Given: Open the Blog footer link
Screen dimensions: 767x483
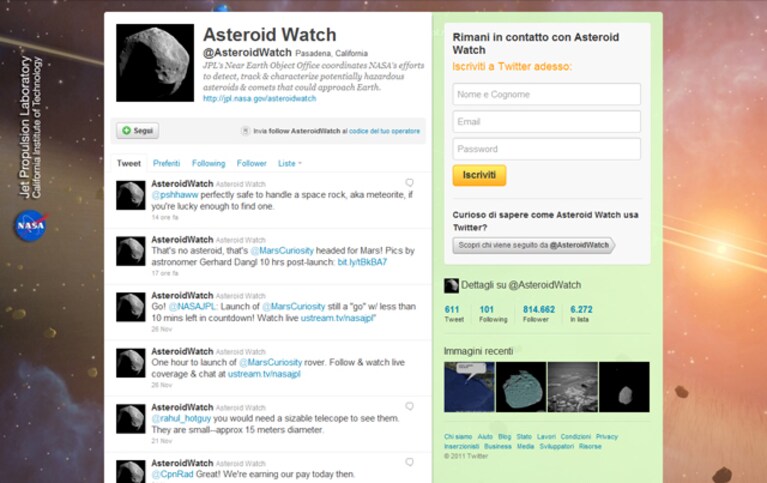Looking at the screenshot, I should click(504, 437).
